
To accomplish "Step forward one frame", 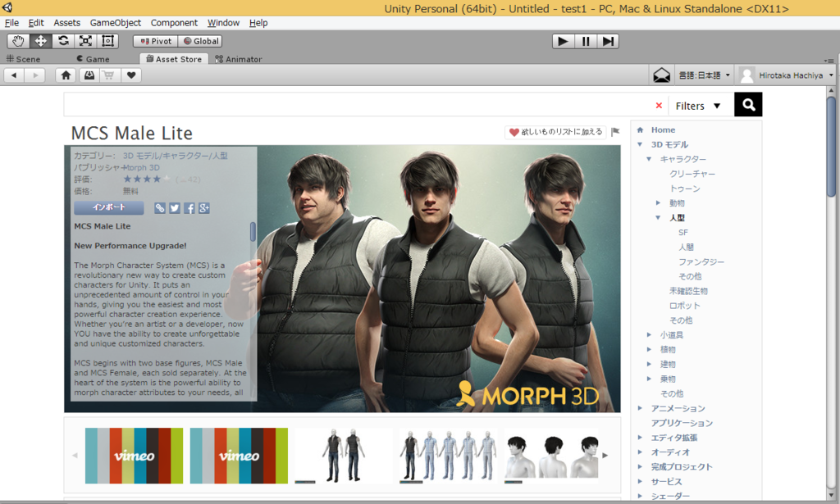I will coord(608,41).
